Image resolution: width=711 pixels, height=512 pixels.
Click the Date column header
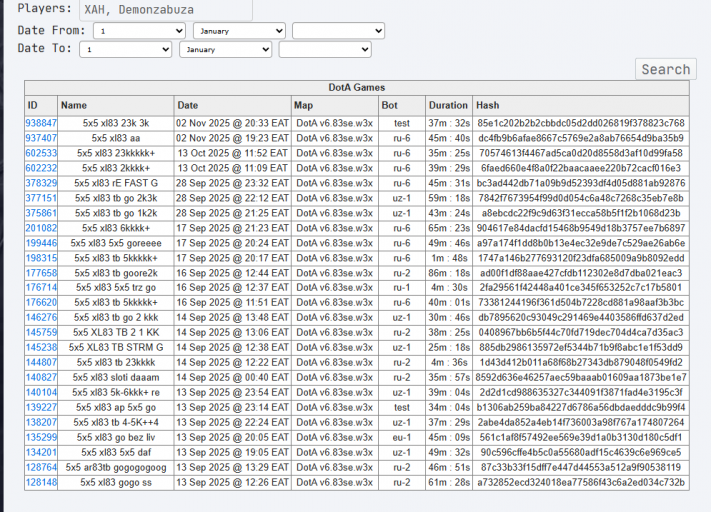click(232, 105)
